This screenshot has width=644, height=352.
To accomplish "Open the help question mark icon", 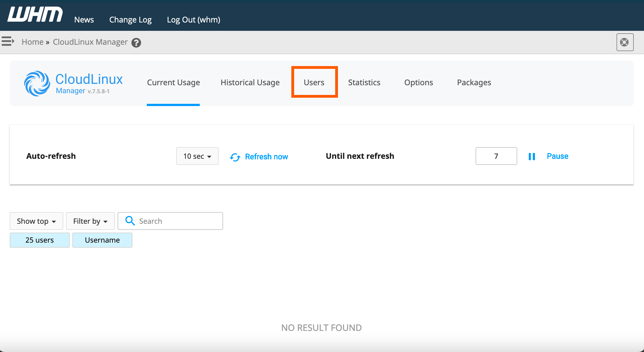I will pos(136,43).
